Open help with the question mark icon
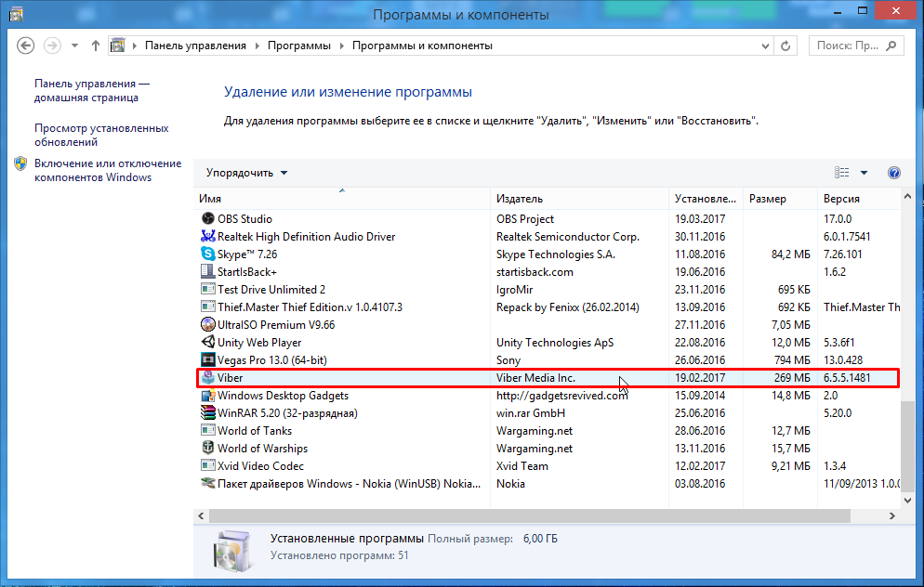Image resolution: width=924 pixels, height=587 pixels. pos(894,173)
